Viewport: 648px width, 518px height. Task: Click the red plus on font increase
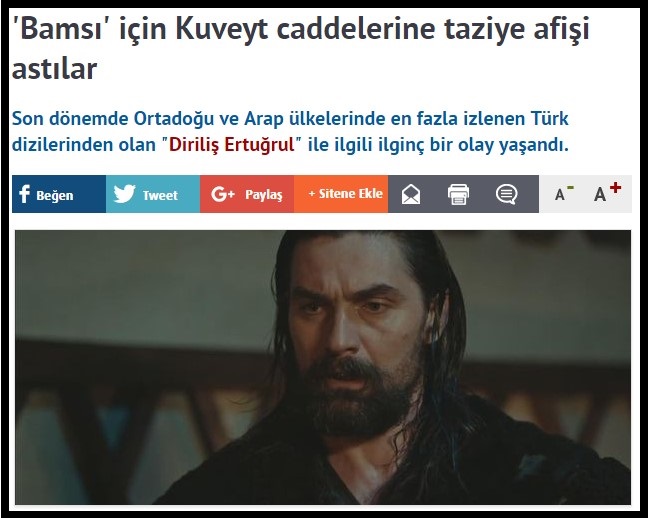tap(615, 187)
